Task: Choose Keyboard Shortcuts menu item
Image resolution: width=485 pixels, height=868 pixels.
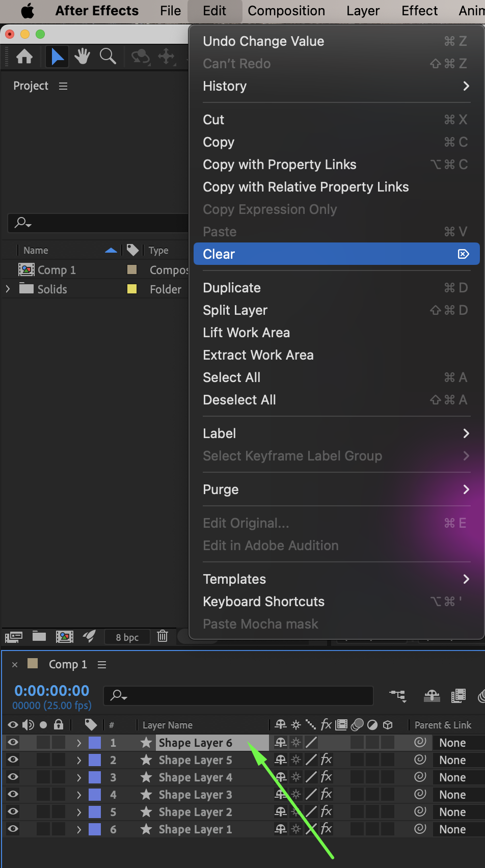Action: 336,602
